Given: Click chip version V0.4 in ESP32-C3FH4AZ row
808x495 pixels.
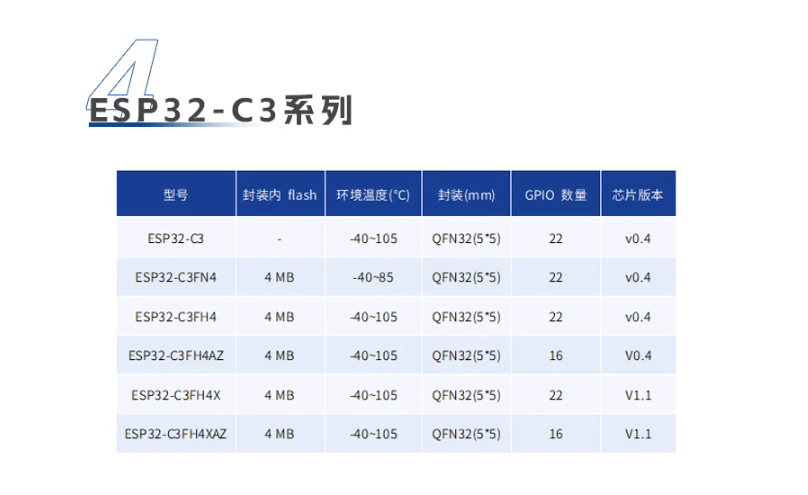Looking at the screenshot, I should [638, 356].
